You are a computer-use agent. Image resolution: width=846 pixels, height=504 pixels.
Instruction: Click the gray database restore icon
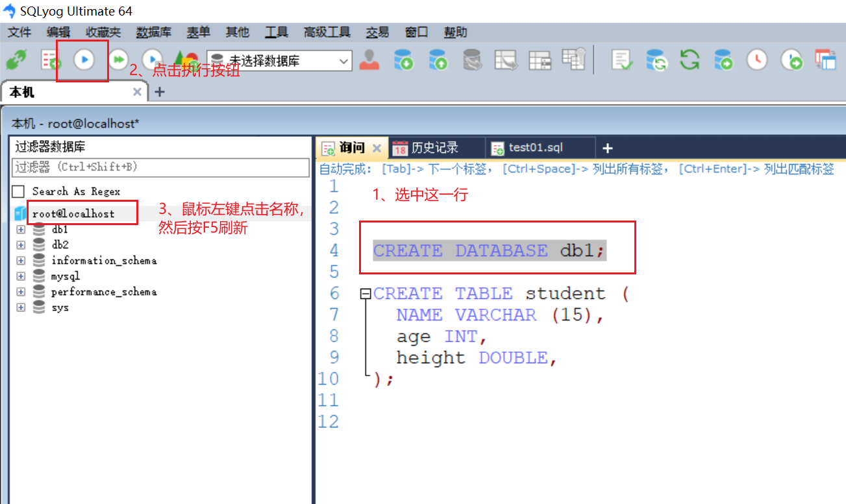(472, 60)
